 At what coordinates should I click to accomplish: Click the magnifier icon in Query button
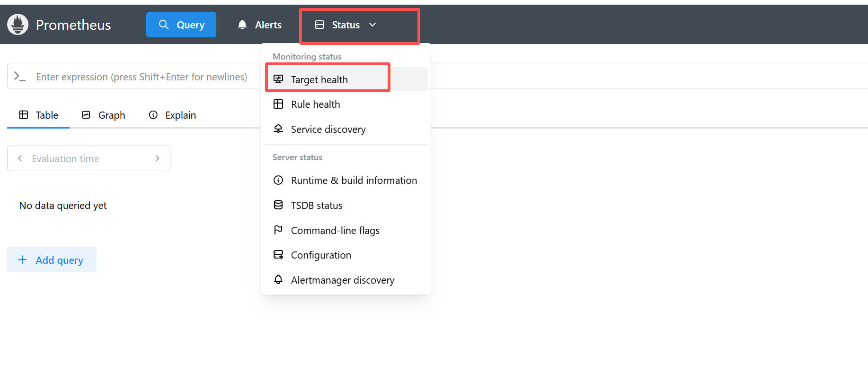[164, 25]
